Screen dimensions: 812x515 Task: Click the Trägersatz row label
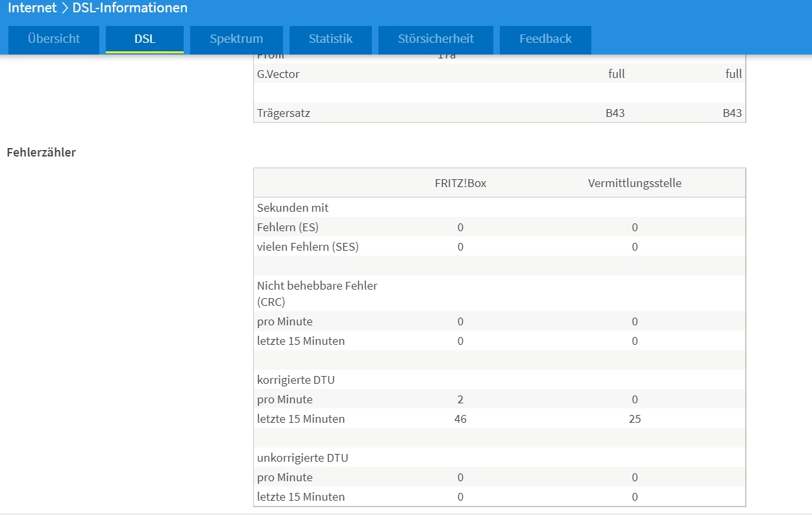coord(284,113)
